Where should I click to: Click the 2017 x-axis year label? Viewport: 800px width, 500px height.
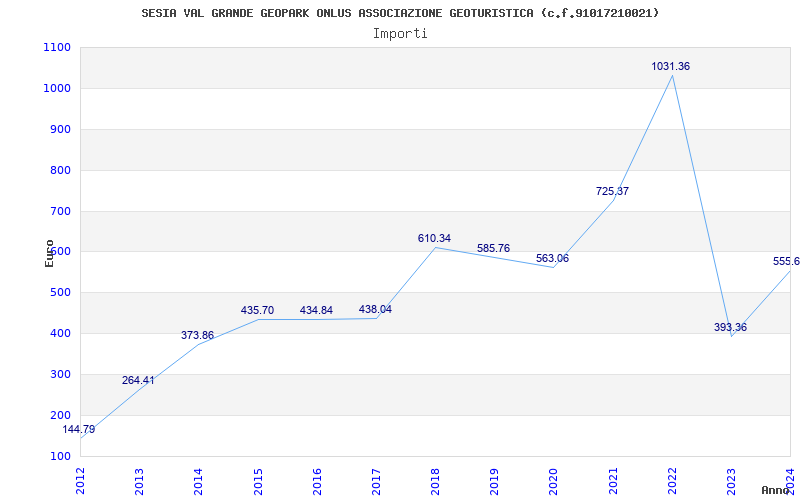pyautogui.click(x=376, y=481)
